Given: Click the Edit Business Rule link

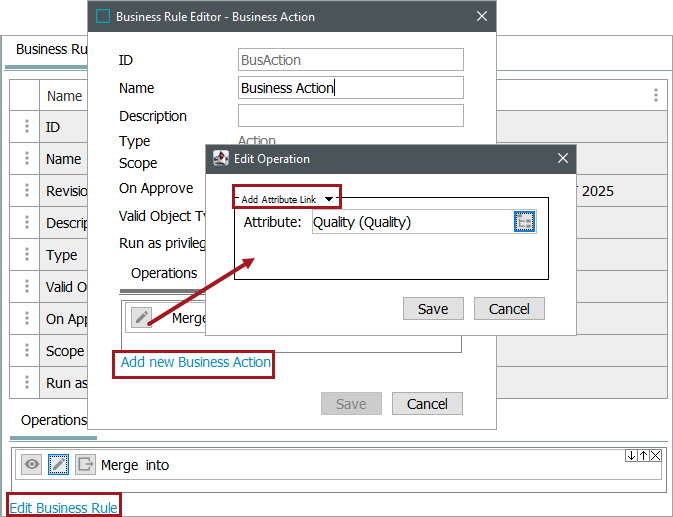Looking at the screenshot, I should [64, 507].
